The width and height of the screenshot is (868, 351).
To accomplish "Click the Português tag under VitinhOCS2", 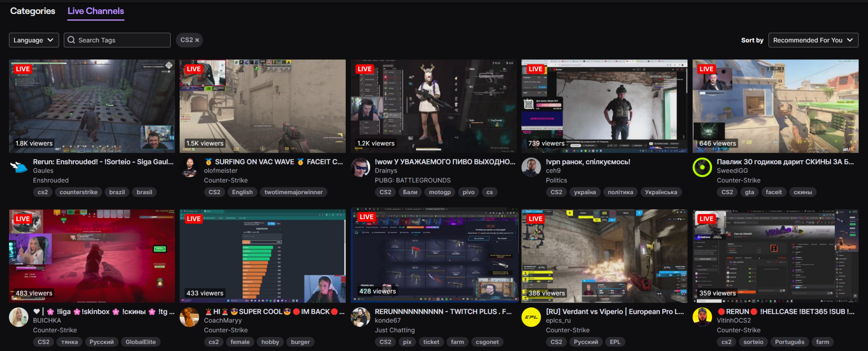I will [x=790, y=342].
